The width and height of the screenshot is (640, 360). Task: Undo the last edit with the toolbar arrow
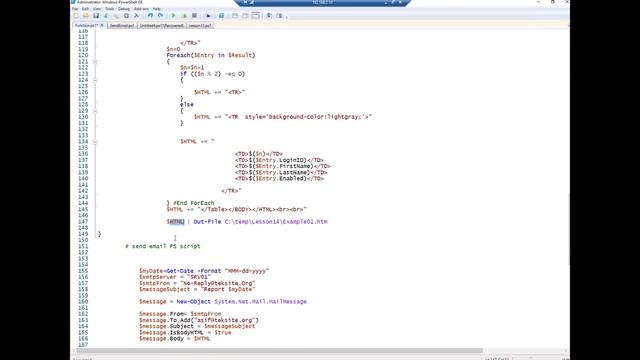coord(150,16)
